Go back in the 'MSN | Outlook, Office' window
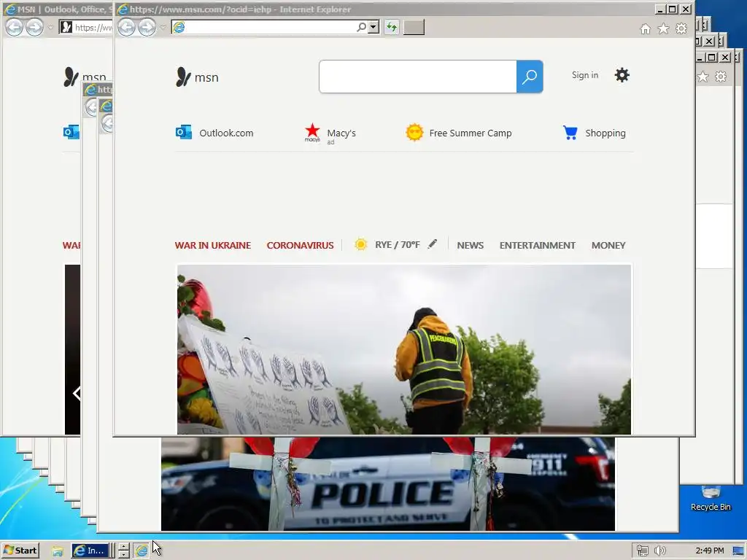Viewport: 747px width, 560px height. [x=15, y=27]
